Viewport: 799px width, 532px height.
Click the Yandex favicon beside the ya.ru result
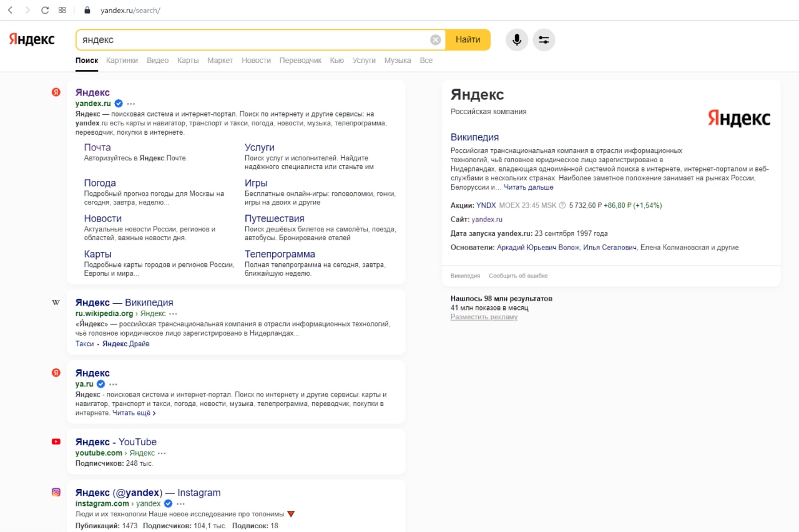(x=56, y=373)
